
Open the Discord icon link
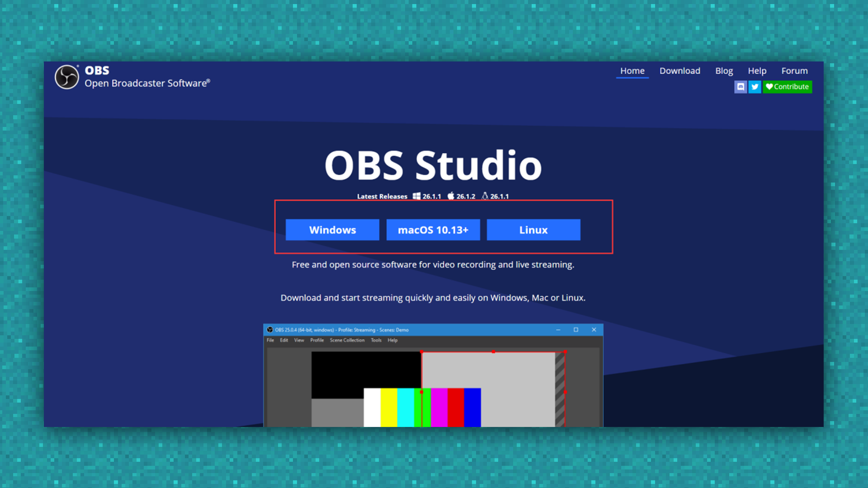tap(741, 87)
